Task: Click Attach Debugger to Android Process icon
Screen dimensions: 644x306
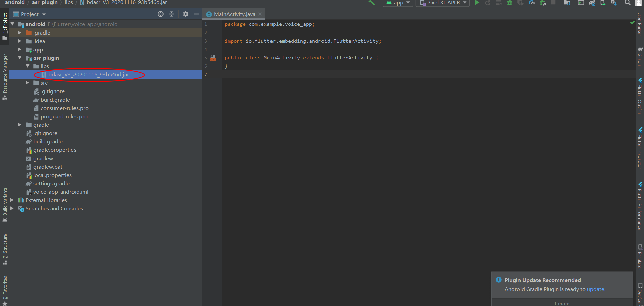Action: click(x=543, y=3)
